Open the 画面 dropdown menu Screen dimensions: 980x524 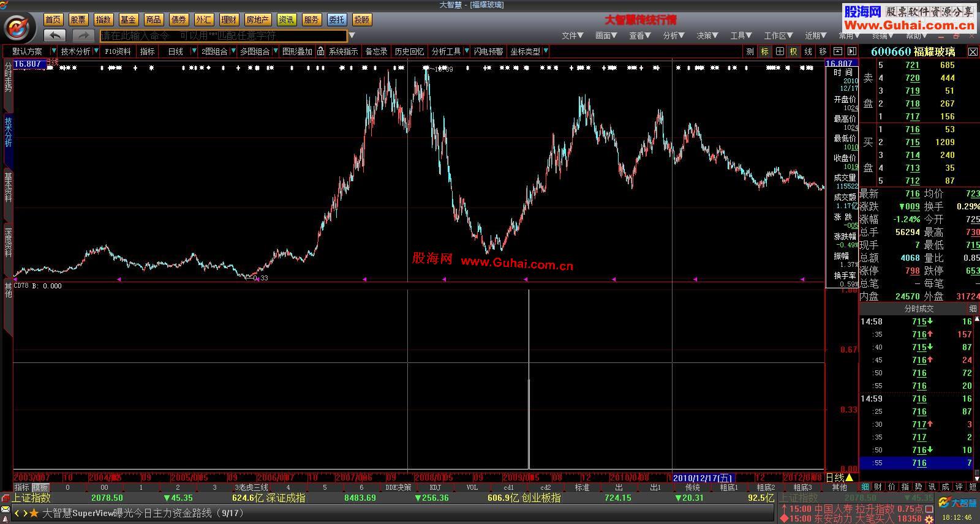606,36
